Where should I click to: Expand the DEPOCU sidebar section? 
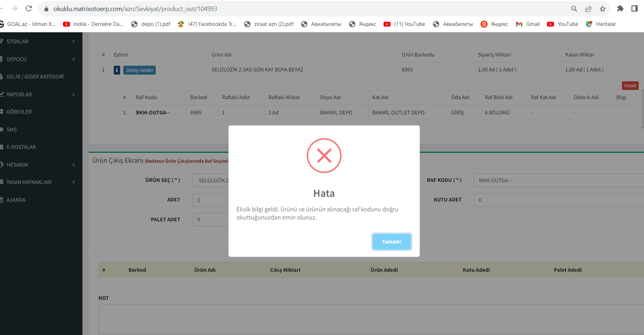(39, 59)
